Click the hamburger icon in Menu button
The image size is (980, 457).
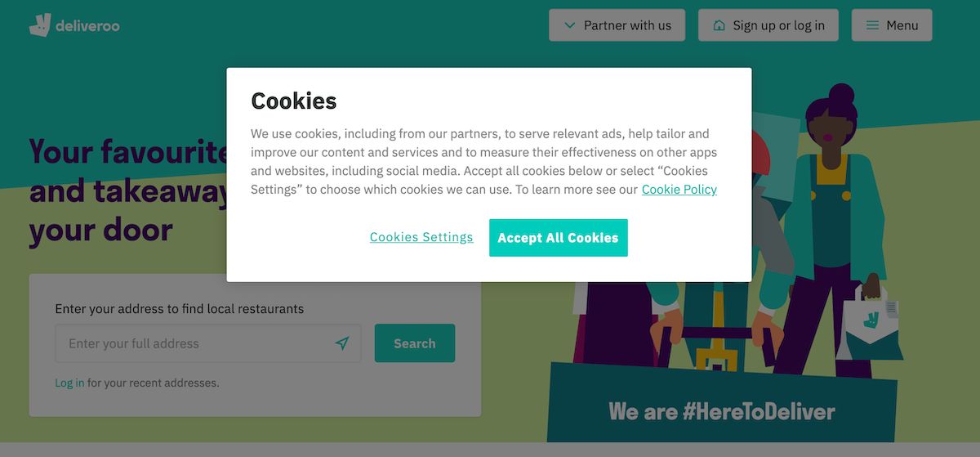pyautogui.click(x=872, y=25)
